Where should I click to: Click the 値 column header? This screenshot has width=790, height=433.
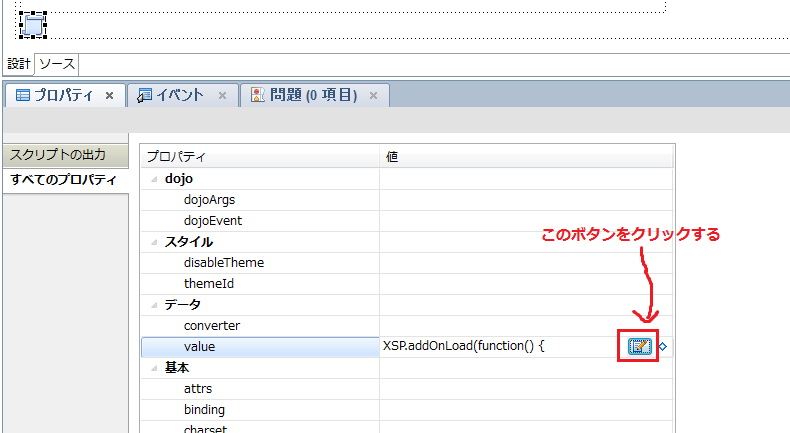(x=526, y=157)
